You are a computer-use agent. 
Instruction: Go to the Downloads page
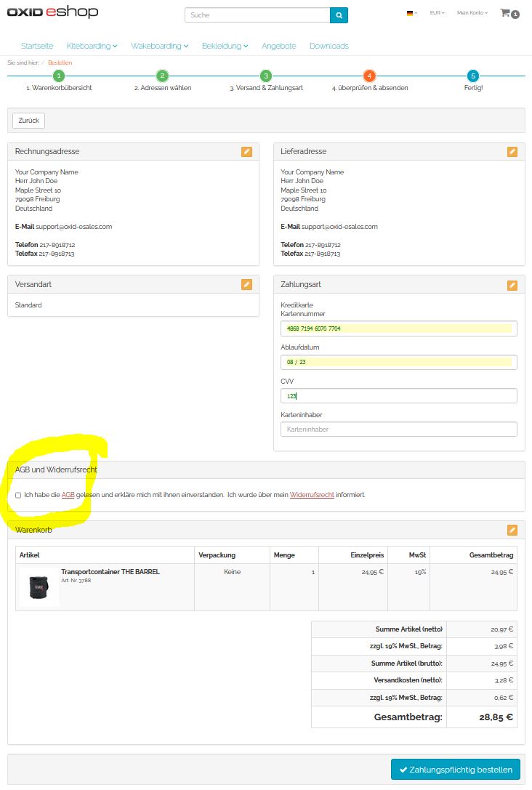point(329,46)
